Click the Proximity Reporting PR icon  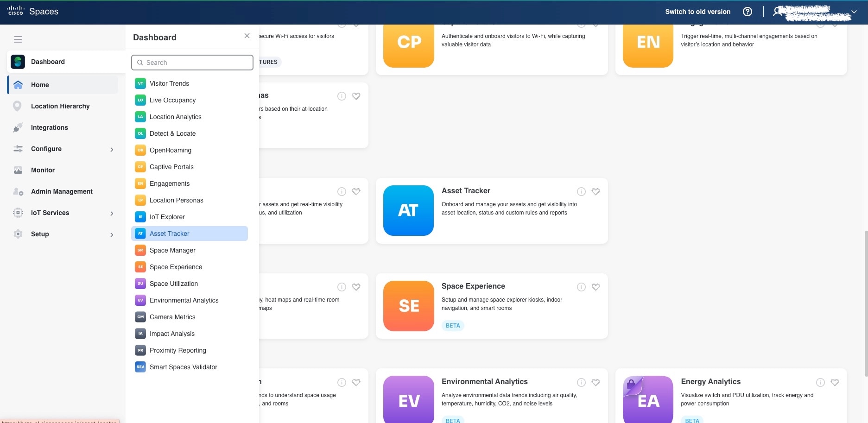click(140, 350)
